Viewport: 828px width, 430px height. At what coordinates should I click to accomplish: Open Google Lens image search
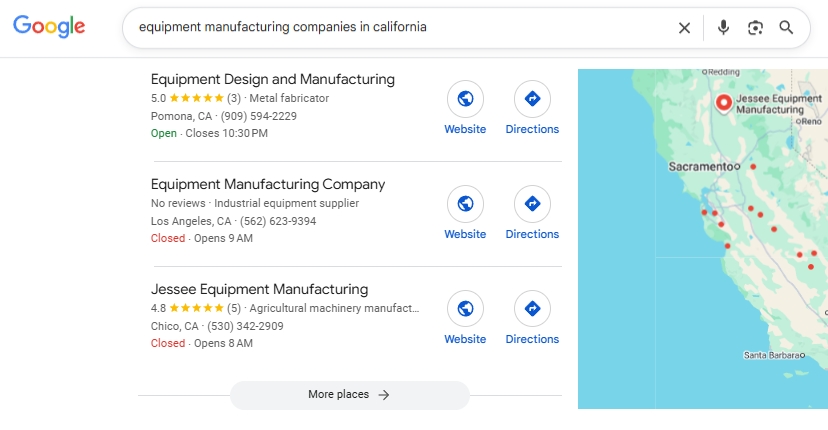pyautogui.click(x=755, y=28)
